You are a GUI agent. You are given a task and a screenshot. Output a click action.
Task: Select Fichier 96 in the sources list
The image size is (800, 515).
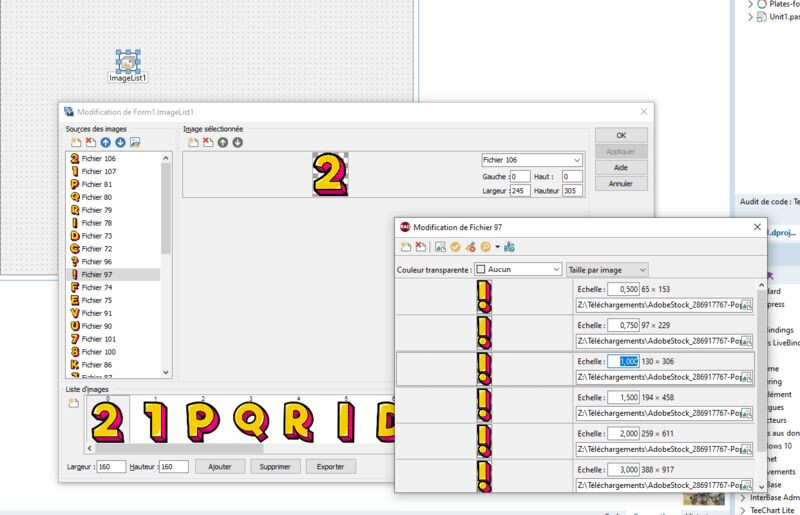click(113, 261)
